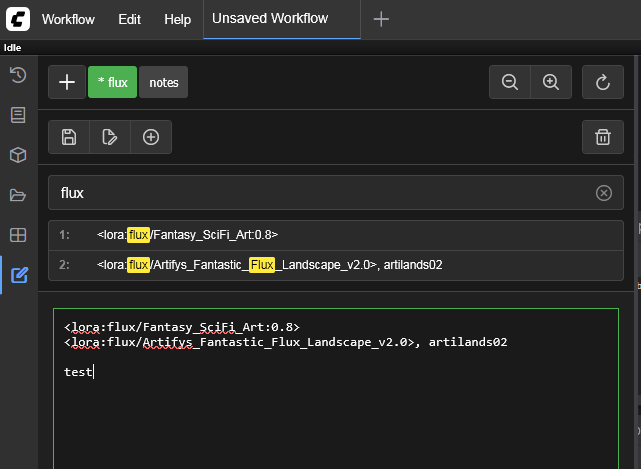Click the reload refresh icon
641x469 pixels.
(603, 82)
